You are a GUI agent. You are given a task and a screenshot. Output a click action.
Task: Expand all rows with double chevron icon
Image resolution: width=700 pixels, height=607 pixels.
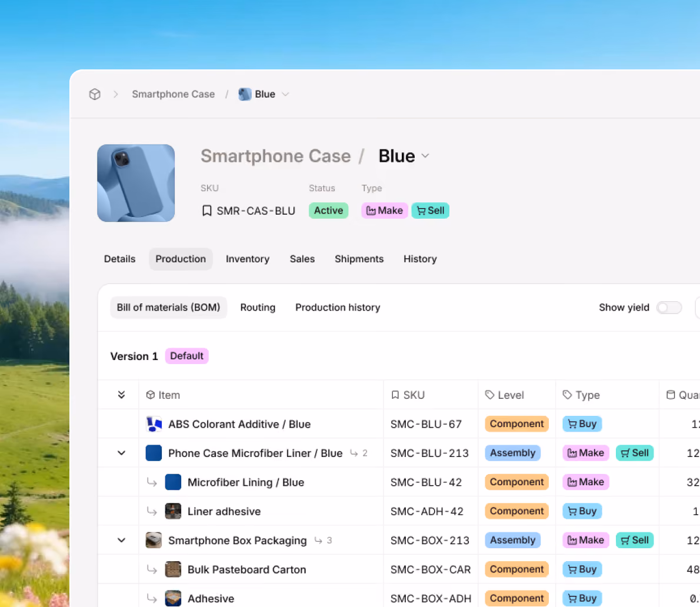(121, 395)
